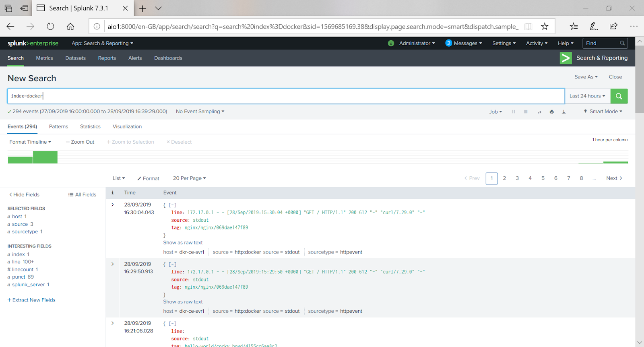Open Save As dropdown
Image resolution: width=644 pixels, height=347 pixels.
tap(586, 77)
